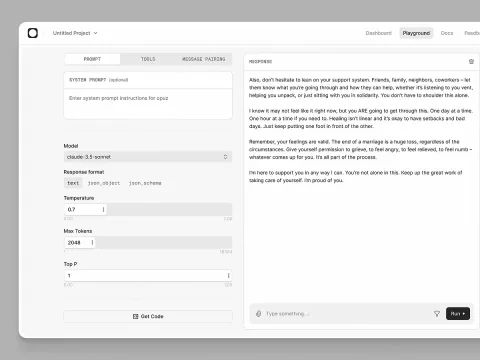The image size is (480, 360).
Task: Focus the system prompt instructions field
Action: [148, 104]
